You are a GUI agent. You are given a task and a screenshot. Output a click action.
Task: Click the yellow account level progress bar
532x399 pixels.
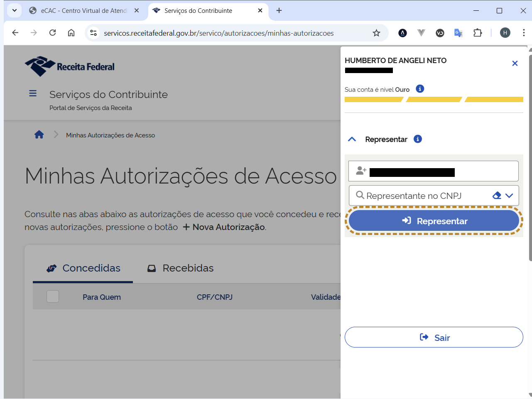coord(434,100)
